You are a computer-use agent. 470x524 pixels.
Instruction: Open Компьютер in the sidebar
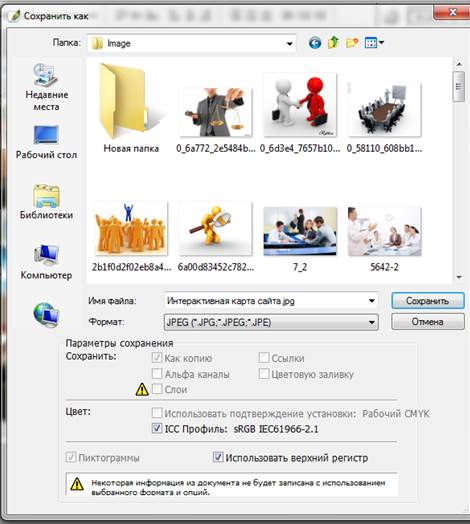pos(46,262)
